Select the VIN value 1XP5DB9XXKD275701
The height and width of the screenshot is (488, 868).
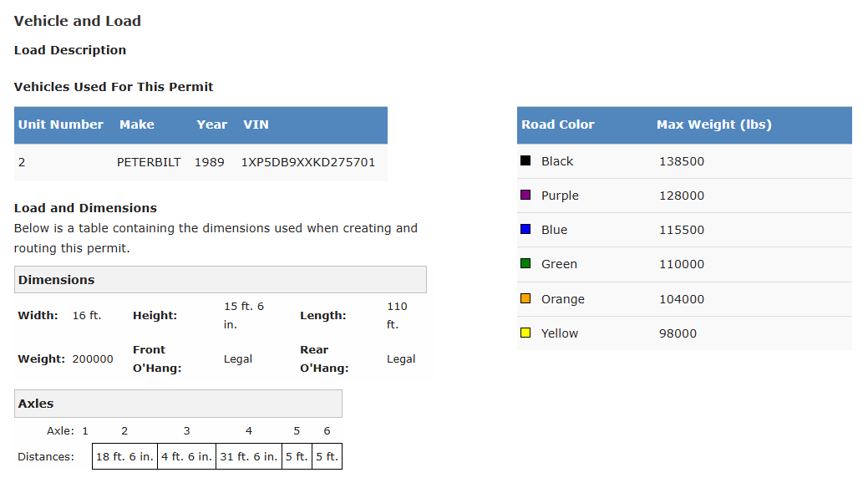click(307, 162)
